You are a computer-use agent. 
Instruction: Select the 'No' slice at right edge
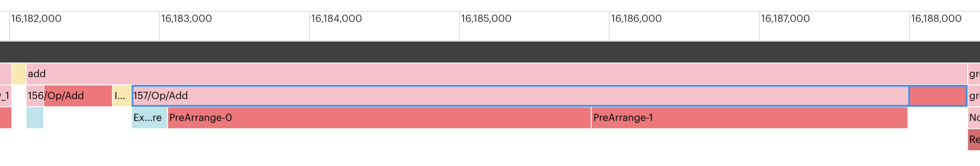974,118
